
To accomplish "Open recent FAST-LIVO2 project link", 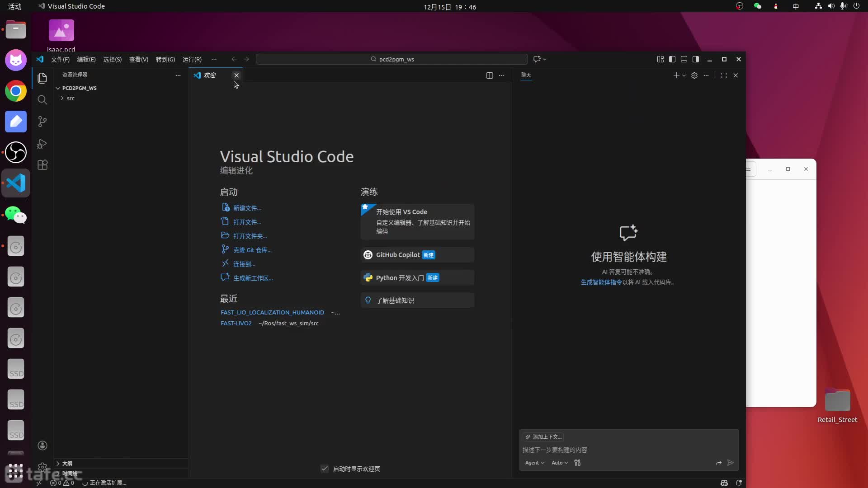I will tap(236, 324).
